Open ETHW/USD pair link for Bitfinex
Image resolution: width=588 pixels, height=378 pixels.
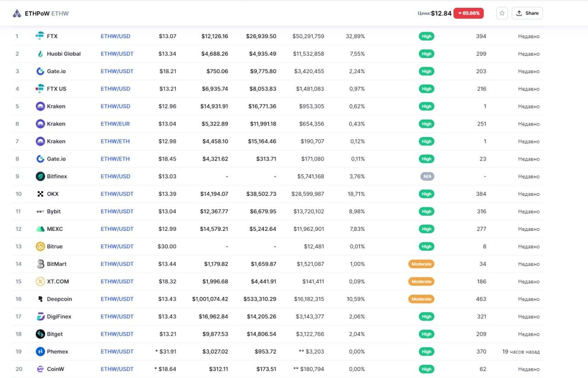coord(115,176)
